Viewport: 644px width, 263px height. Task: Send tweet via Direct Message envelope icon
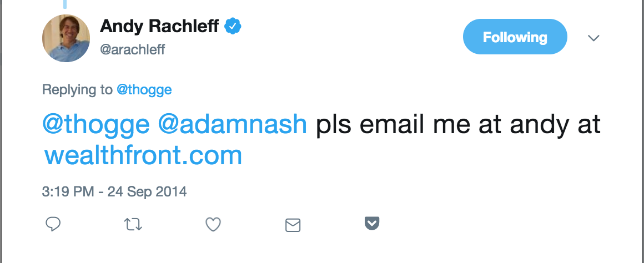[293, 225]
